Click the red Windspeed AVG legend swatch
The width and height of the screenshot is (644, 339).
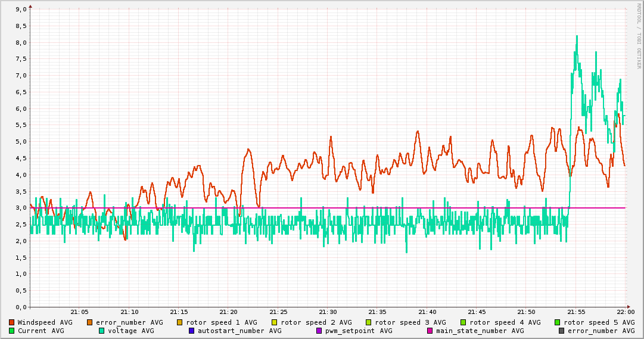[12, 322]
